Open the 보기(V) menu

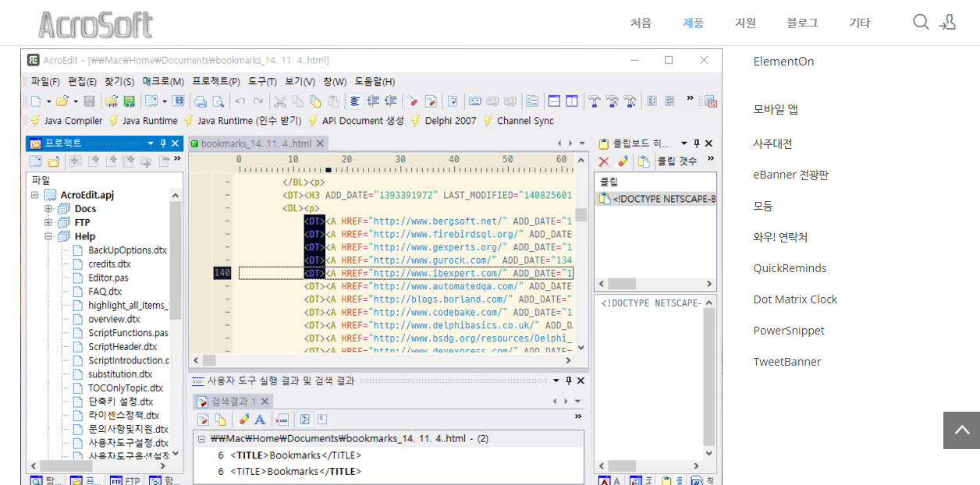tap(300, 81)
